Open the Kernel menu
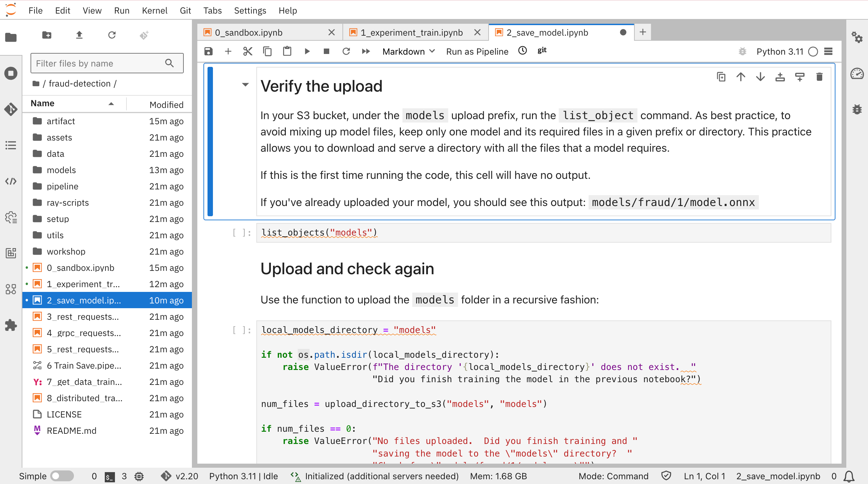The height and width of the screenshot is (484, 868). [154, 11]
